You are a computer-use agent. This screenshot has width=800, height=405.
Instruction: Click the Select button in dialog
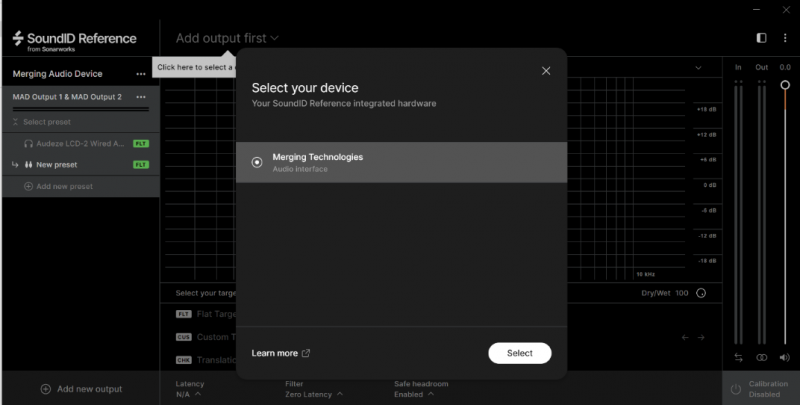[x=519, y=353]
